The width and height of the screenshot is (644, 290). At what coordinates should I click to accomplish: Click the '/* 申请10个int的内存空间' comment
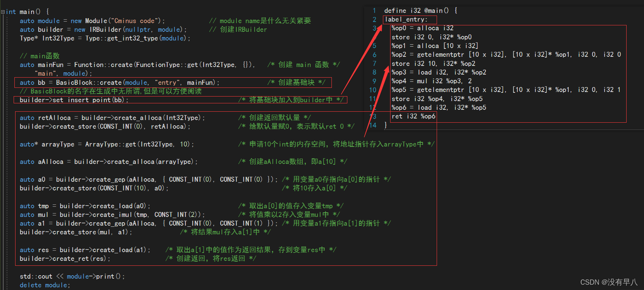point(336,144)
